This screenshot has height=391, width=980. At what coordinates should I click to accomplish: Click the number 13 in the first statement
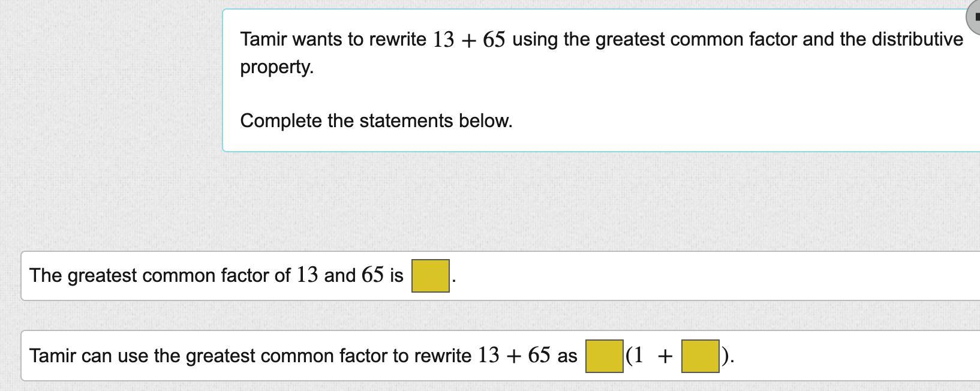[307, 275]
